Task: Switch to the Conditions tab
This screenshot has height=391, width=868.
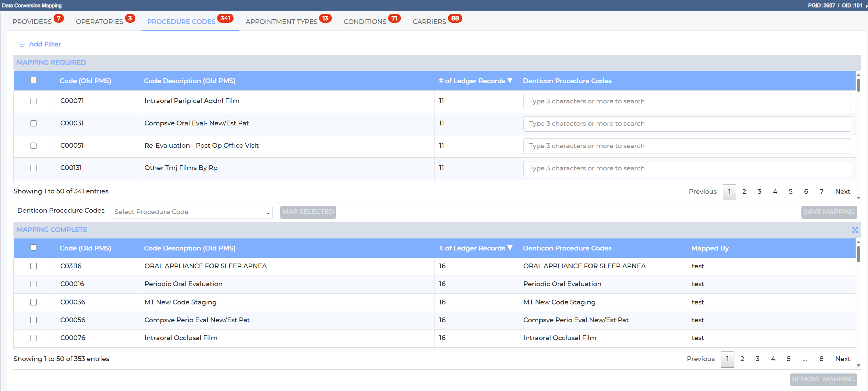Action: click(365, 22)
